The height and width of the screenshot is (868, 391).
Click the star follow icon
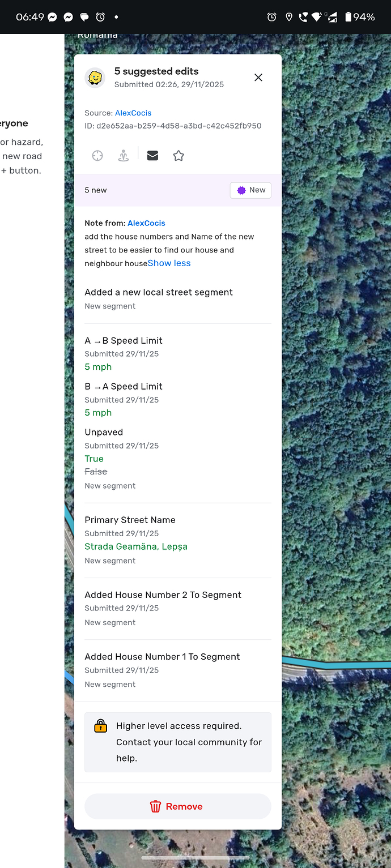coord(178,156)
